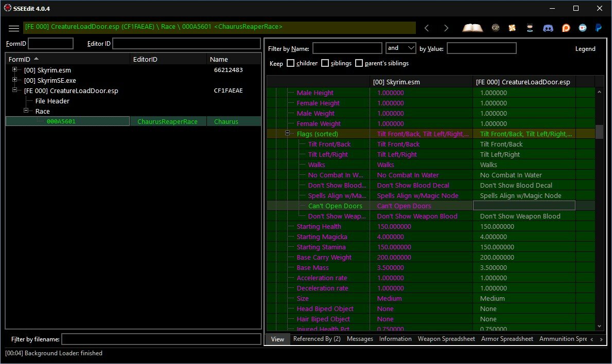Click the record view vertical scrollbar thumb
612x364 pixels.
[599, 132]
